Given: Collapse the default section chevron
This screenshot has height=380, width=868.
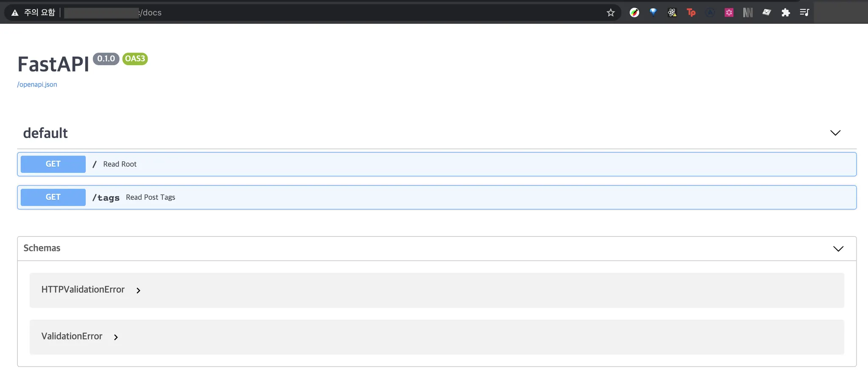Looking at the screenshot, I should [x=835, y=133].
